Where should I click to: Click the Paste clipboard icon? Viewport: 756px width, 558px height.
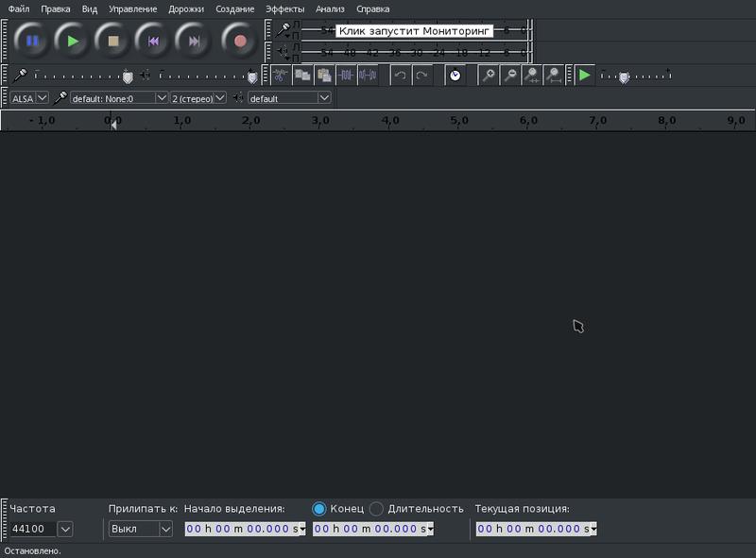pyautogui.click(x=324, y=76)
